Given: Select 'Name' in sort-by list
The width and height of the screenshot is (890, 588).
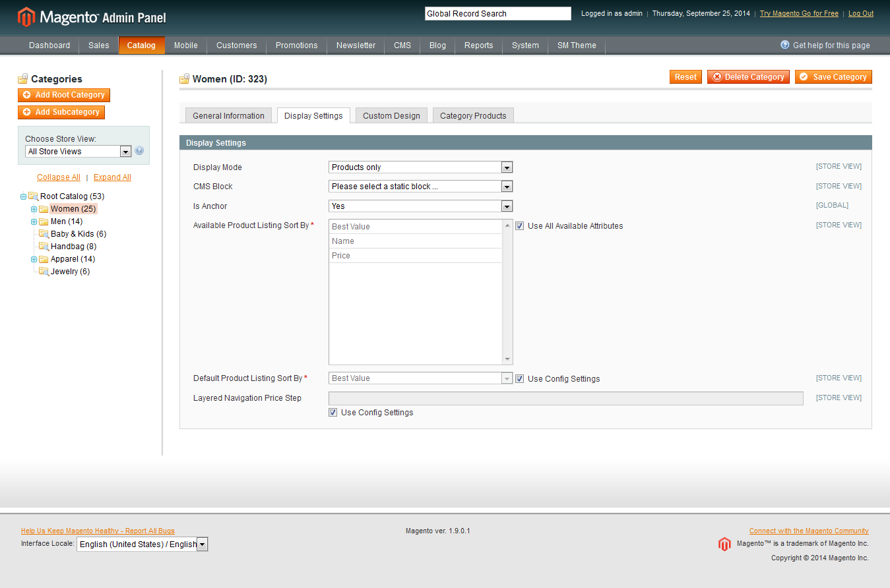Looking at the screenshot, I should tap(416, 241).
